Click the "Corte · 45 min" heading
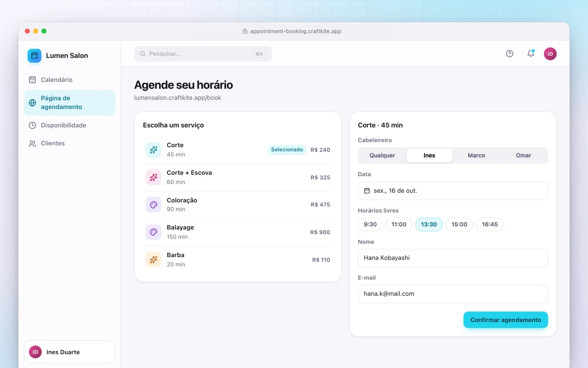The width and height of the screenshot is (588, 368). click(380, 125)
